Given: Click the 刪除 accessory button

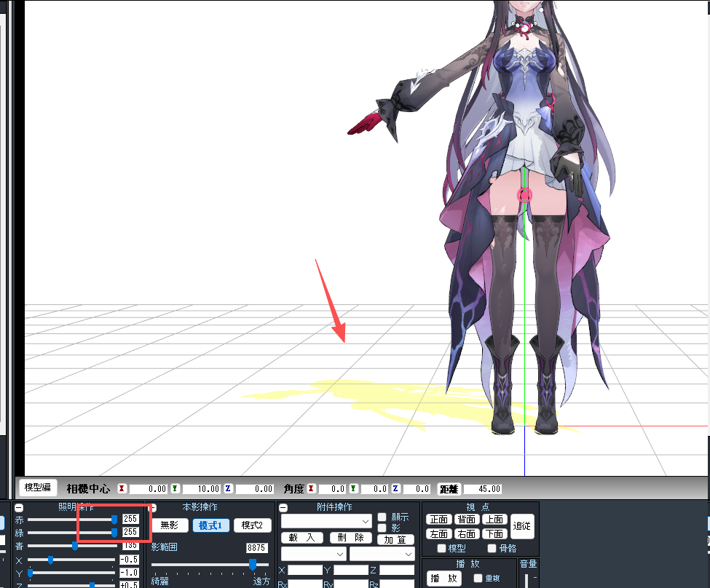Looking at the screenshot, I should point(351,538).
